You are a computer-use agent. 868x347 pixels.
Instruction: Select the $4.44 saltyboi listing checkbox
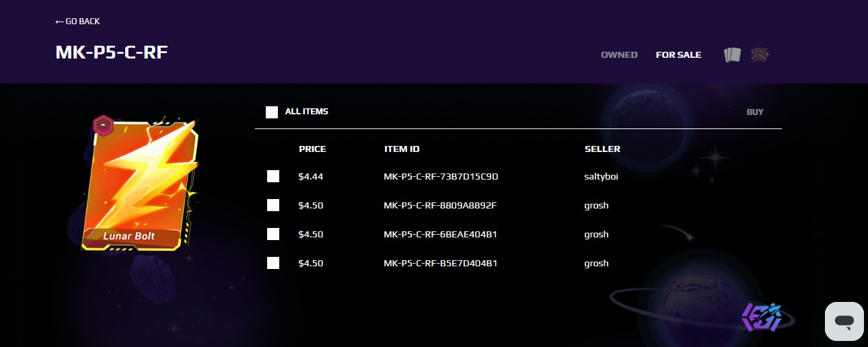click(273, 176)
